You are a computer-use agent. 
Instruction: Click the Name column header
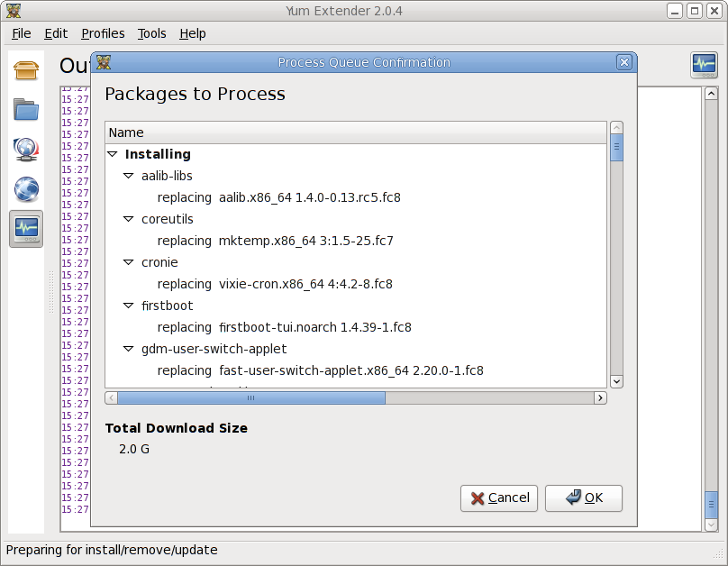coord(356,132)
